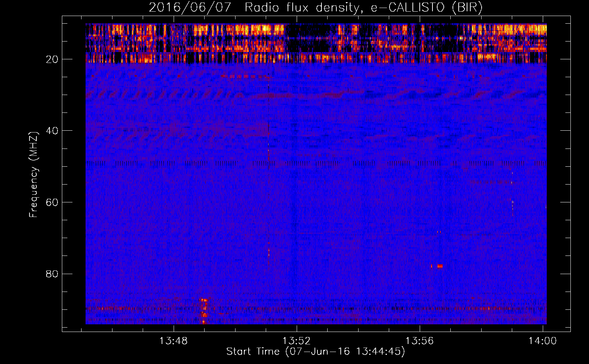Click the 60 MHz tick label

tap(52, 202)
